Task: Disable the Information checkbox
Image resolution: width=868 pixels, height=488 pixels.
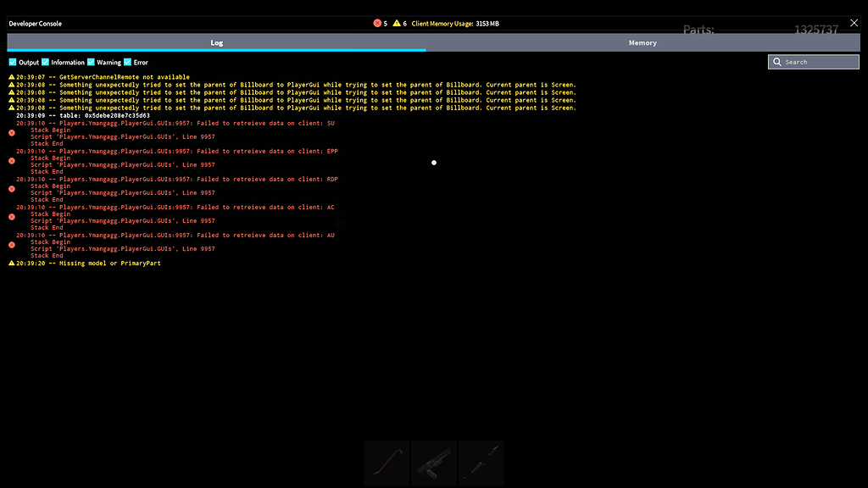Action: coord(44,62)
